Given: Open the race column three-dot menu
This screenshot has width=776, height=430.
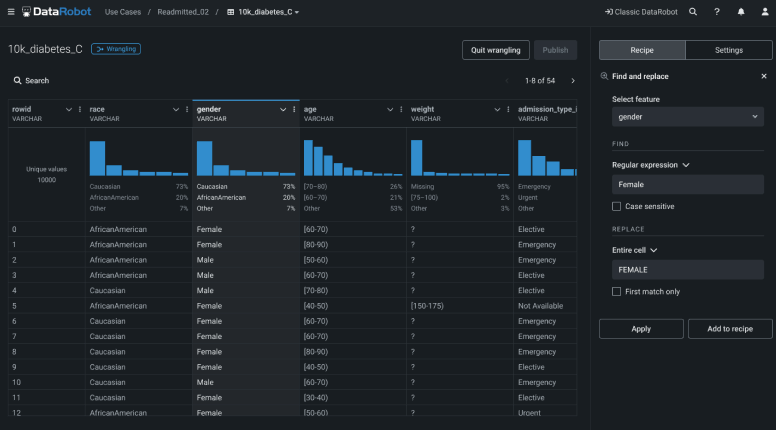Looking at the screenshot, I should pos(187,109).
